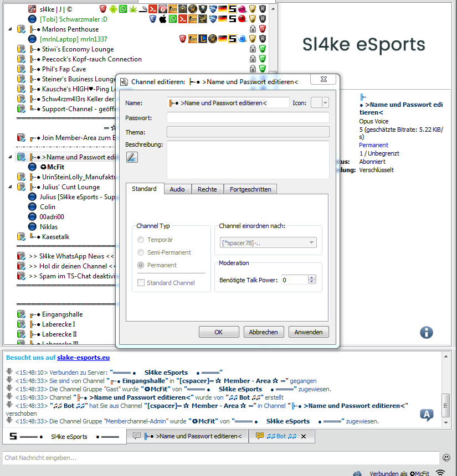Confirm the dialog with OK
Screen dimensions: 457x476
coord(219,332)
